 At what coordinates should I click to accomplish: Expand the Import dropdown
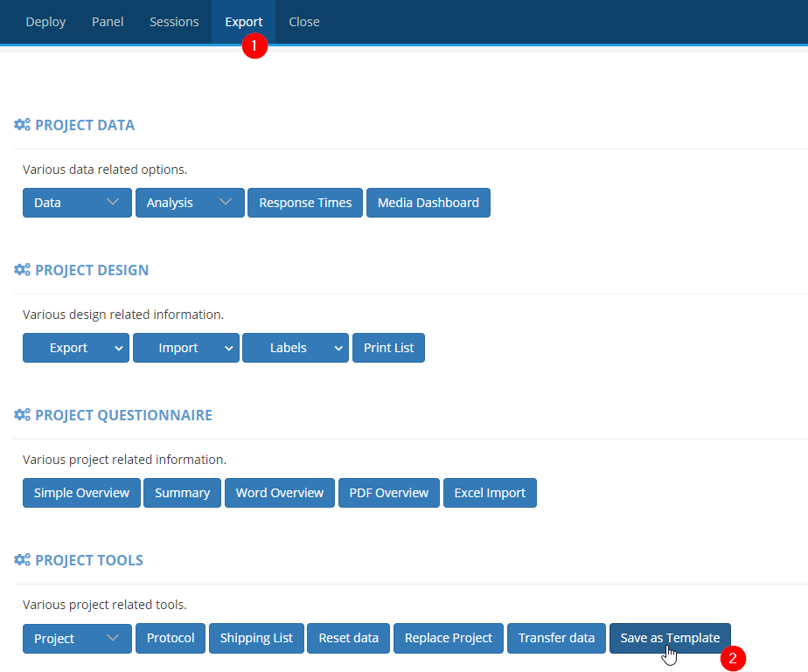coord(185,347)
